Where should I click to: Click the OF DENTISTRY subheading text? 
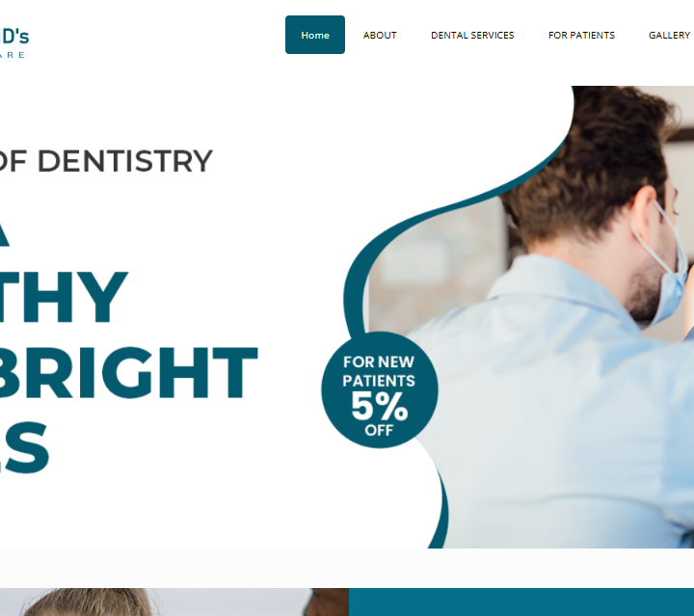[105, 161]
